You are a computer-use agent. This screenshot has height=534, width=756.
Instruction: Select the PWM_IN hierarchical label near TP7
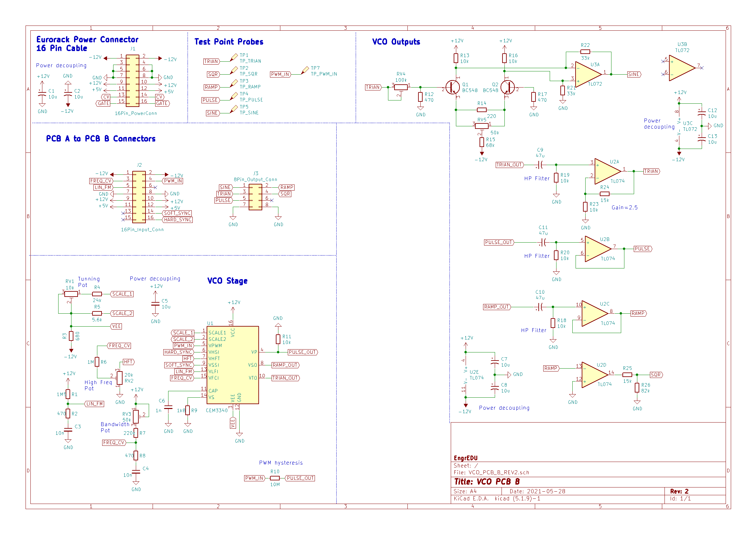click(281, 74)
